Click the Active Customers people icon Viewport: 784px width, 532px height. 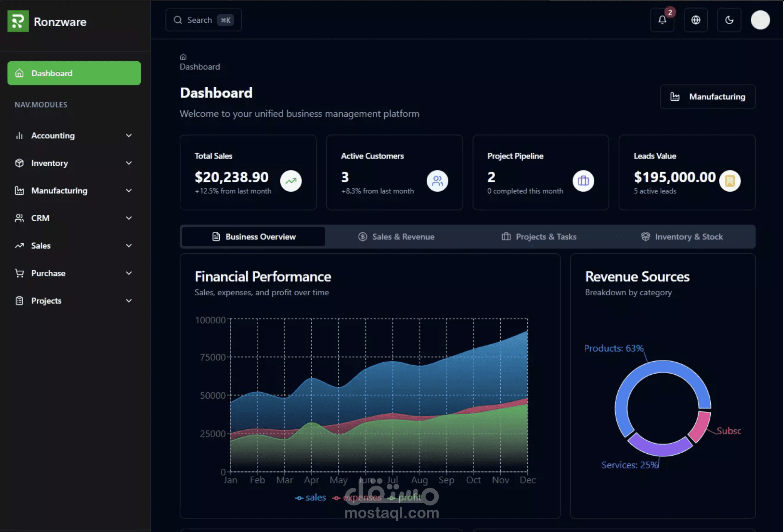point(437,181)
